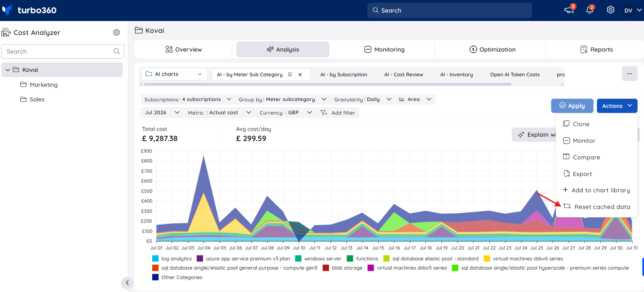Click the Add filter button

[x=338, y=113]
